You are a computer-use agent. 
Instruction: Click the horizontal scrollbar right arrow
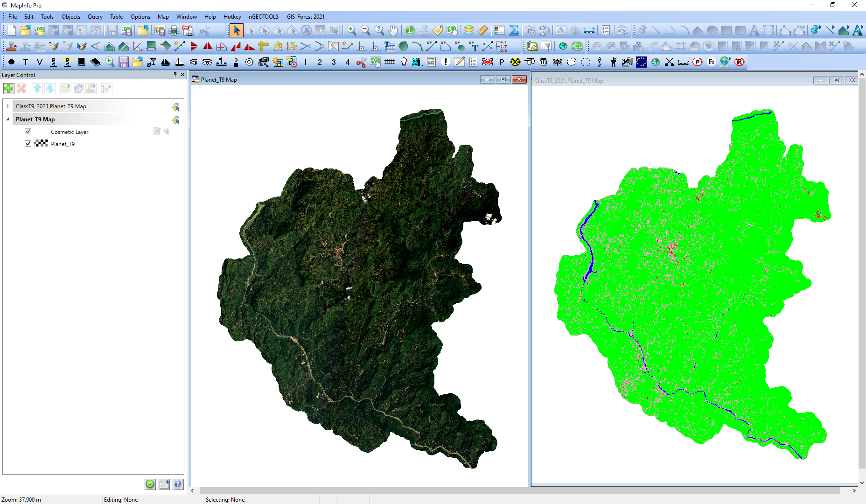(854, 490)
